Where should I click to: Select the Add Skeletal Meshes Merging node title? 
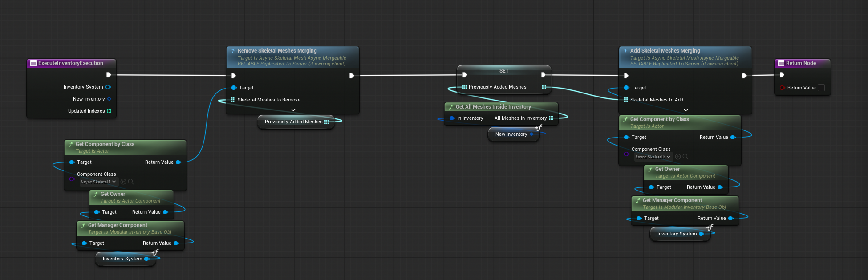tap(665, 51)
